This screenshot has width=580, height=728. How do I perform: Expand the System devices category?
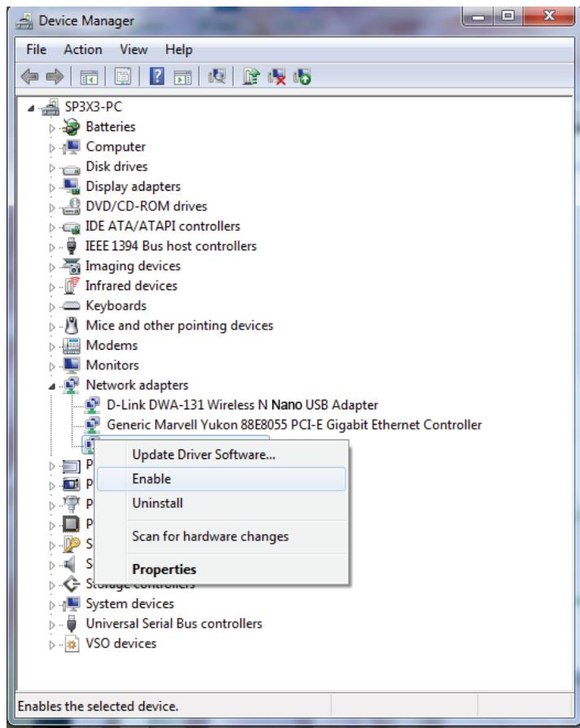52,605
